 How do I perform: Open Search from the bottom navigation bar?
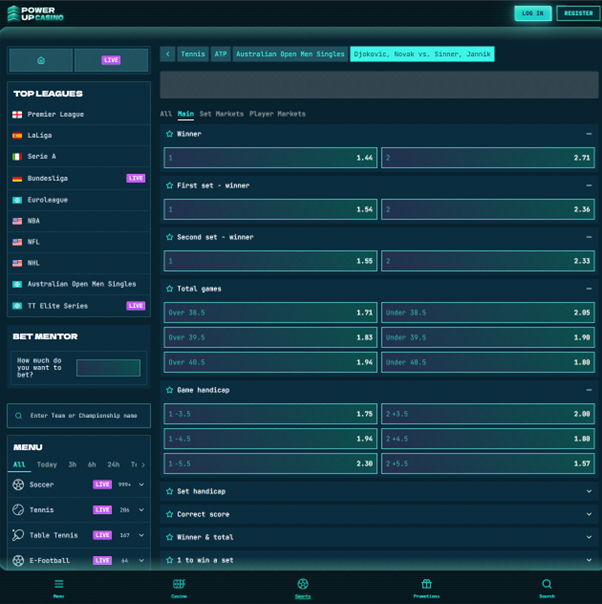point(547,588)
